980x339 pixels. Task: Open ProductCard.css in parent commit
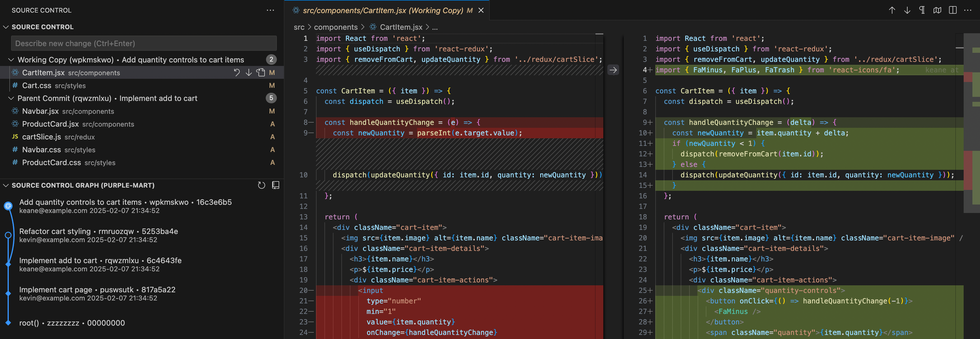coord(142,162)
